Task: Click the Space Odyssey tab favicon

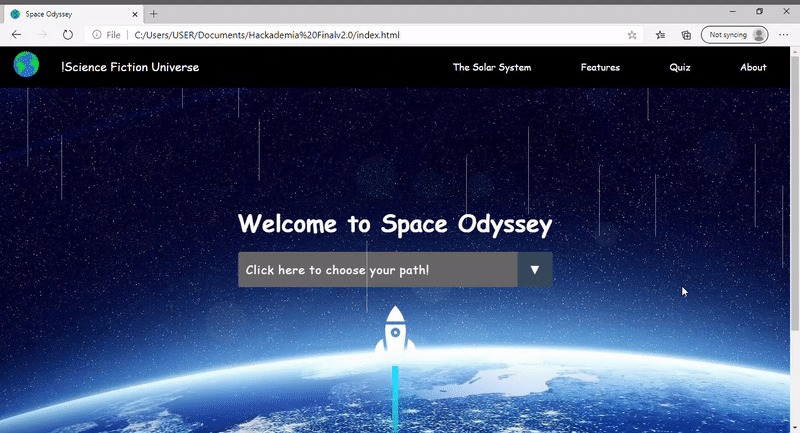Action: pyautogui.click(x=15, y=14)
